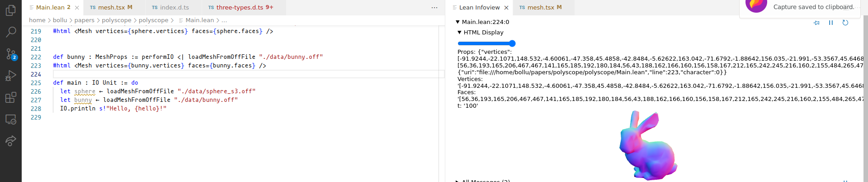
Task: Open the editor More Actions ellipsis menu
Action: (434, 8)
